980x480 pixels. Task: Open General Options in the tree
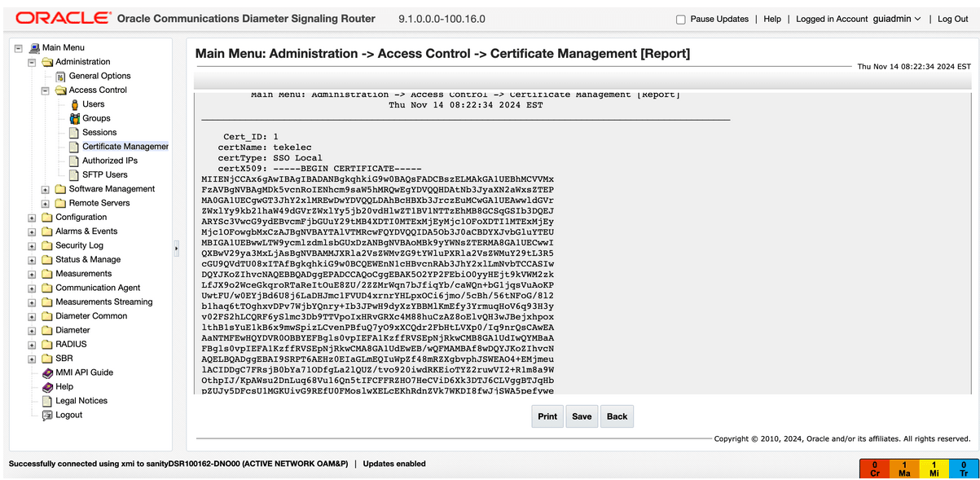[99, 76]
